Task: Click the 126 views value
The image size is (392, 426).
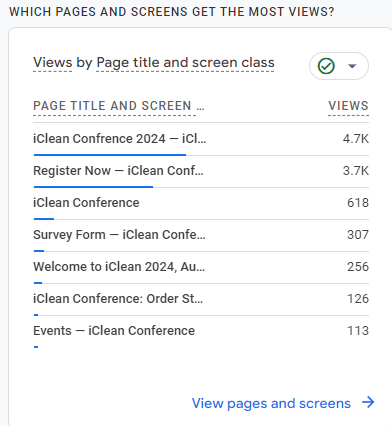Action: tap(358, 299)
